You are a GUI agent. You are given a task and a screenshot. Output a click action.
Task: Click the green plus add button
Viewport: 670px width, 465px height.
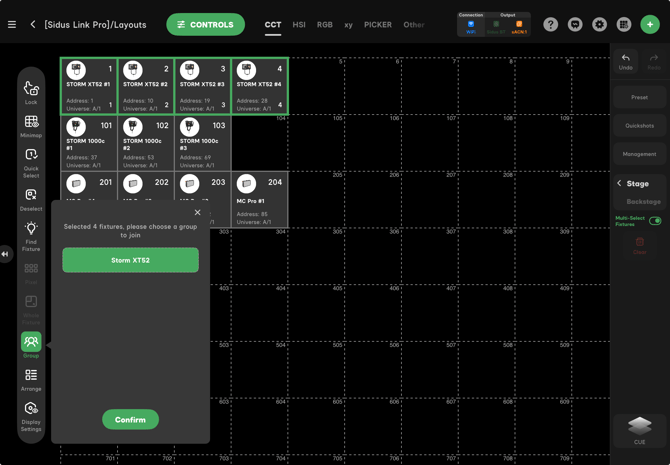point(650,24)
